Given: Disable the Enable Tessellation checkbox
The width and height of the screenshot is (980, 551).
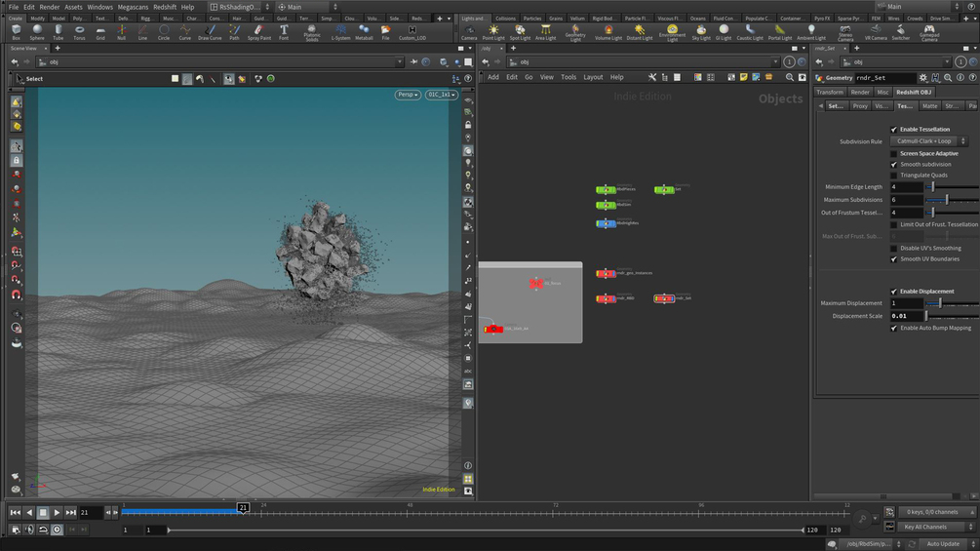Looking at the screenshot, I should coord(894,130).
